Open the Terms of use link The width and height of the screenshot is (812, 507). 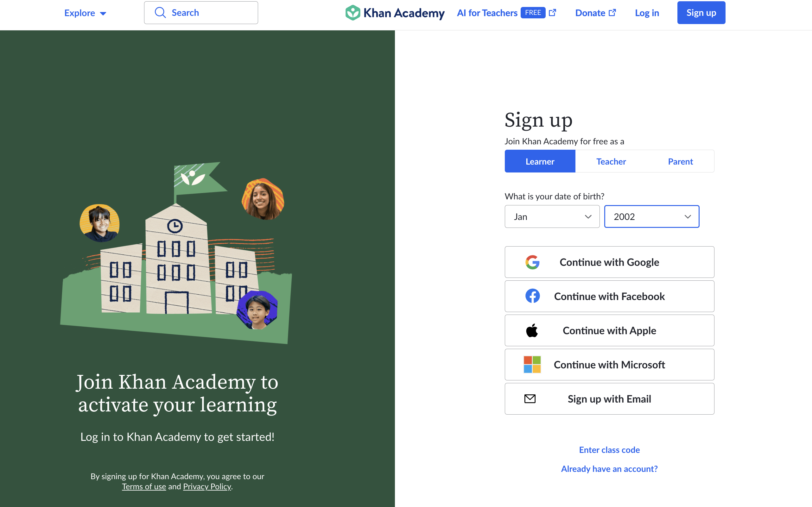click(x=143, y=486)
